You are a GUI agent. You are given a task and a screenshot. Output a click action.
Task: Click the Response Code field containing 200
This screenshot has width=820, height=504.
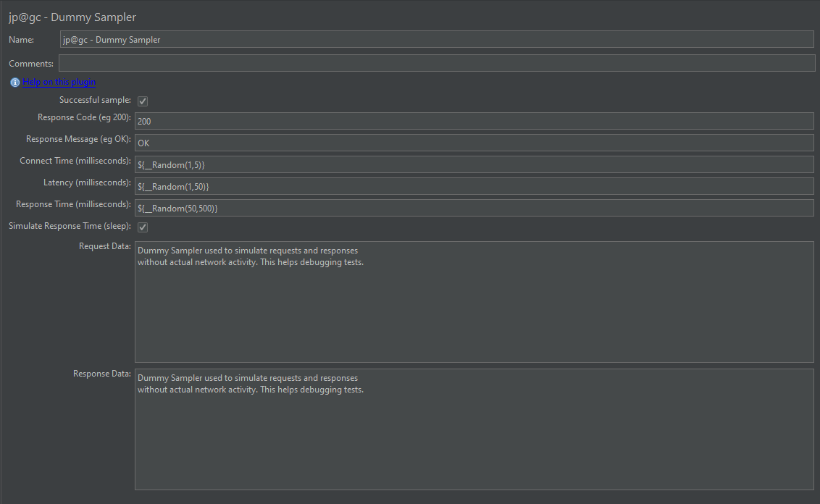tap(474, 121)
